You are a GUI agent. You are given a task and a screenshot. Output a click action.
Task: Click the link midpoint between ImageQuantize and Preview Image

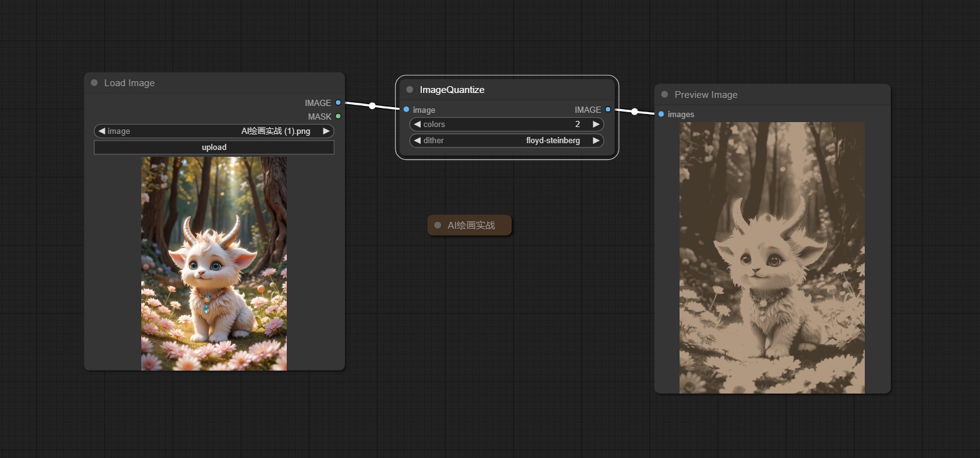(634, 112)
